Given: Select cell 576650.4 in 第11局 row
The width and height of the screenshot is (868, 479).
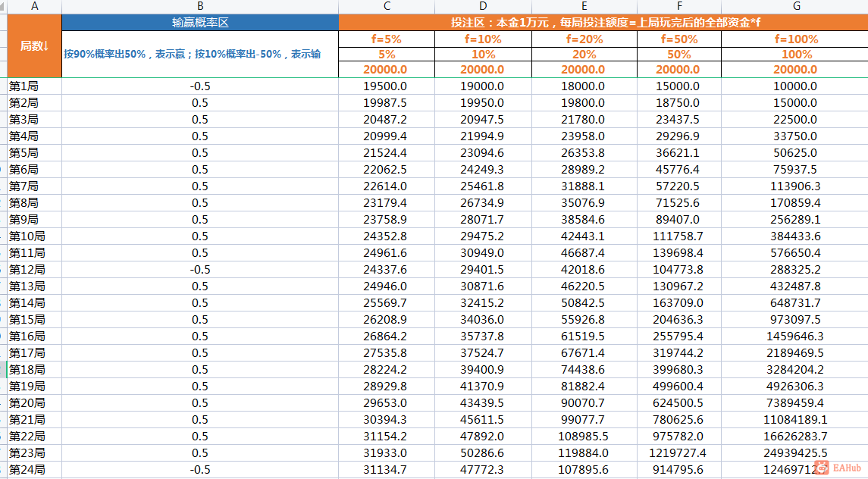Looking at the screenshot, I should (x=796, y=253).
